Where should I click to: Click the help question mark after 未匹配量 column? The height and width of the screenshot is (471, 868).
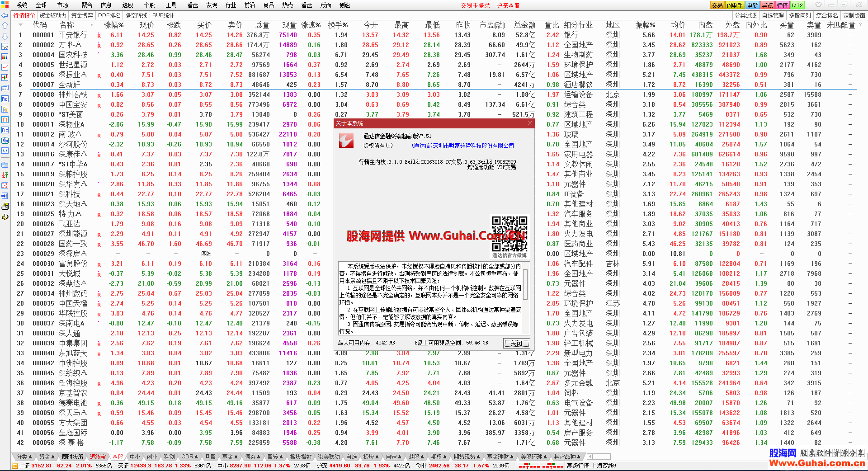860,25
